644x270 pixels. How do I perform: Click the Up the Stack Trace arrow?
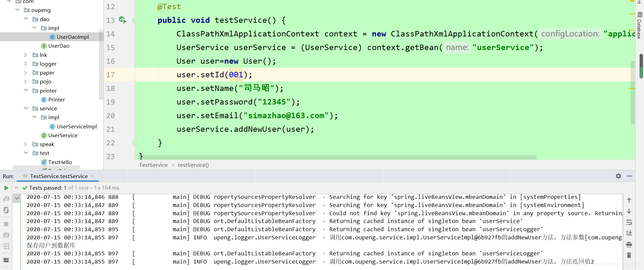[x=629, y=200]
